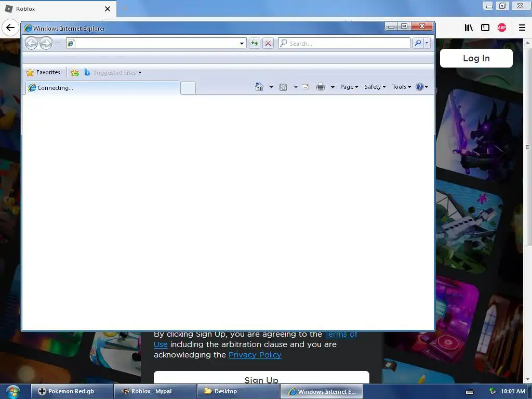Click the magnifier Search button
The image size is (532, 399).
[x=418, y=43]
